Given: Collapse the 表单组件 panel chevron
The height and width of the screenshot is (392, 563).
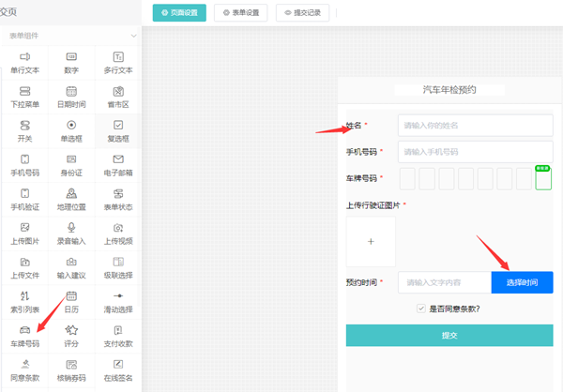Looking at the screenshot, I should click(x=133, y=36).
